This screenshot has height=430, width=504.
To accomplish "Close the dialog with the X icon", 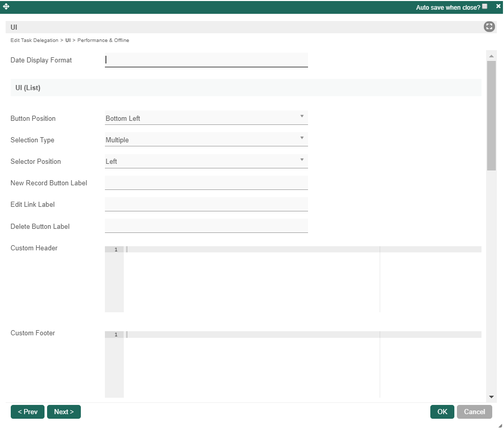I will click(x=498, y=6).
